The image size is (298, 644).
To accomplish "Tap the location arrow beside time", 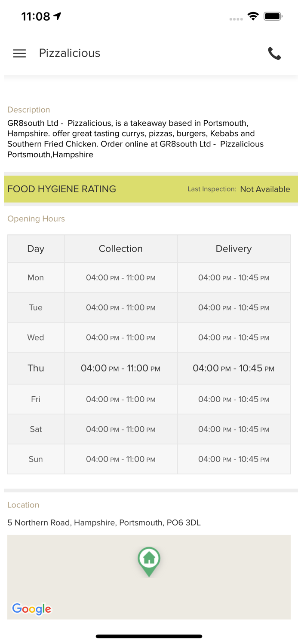I will coord(58,16).
